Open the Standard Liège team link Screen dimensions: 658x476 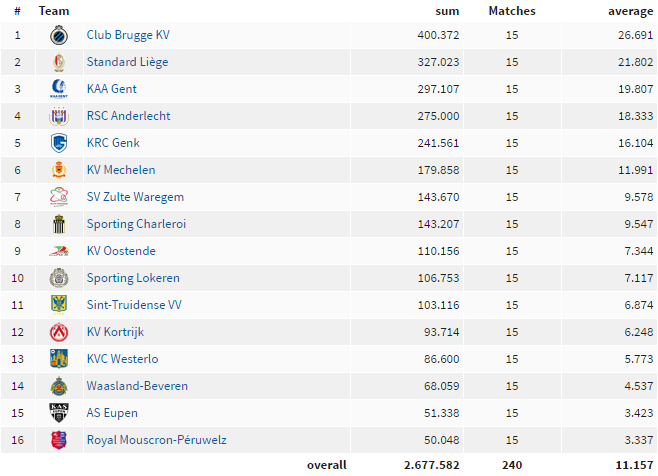(x=128, y=62)
